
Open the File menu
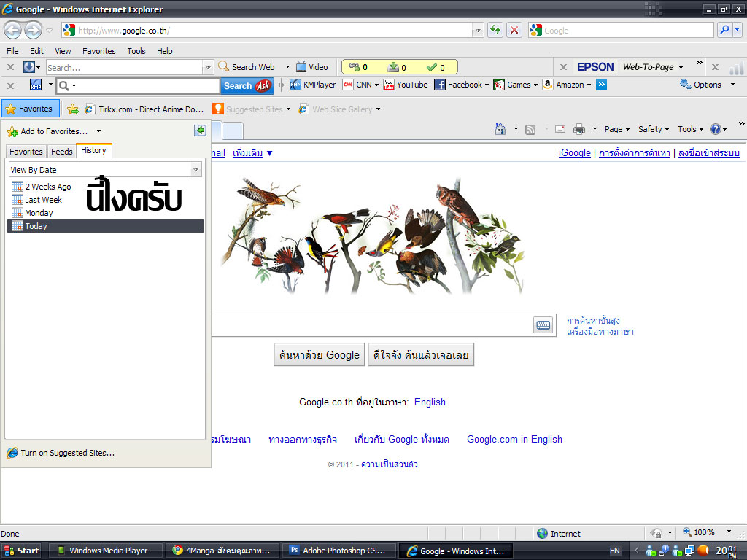[x=12, y=51]
